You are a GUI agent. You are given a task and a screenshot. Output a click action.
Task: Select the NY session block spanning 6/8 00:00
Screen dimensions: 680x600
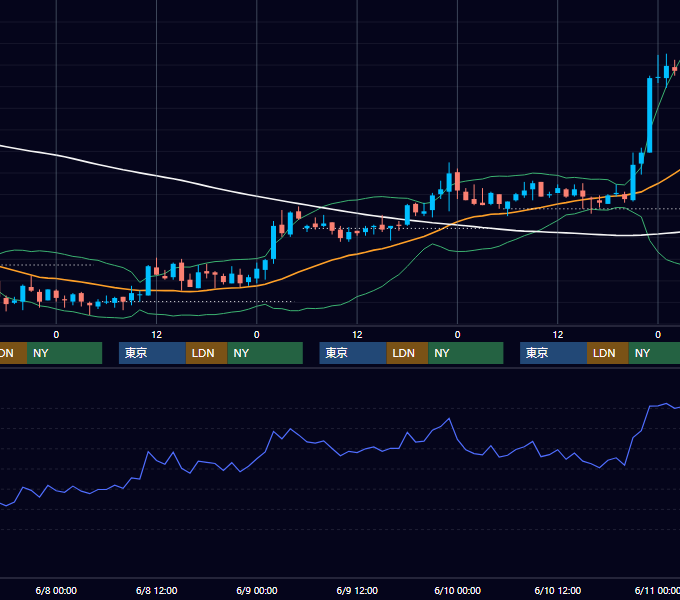pos(64,353)
